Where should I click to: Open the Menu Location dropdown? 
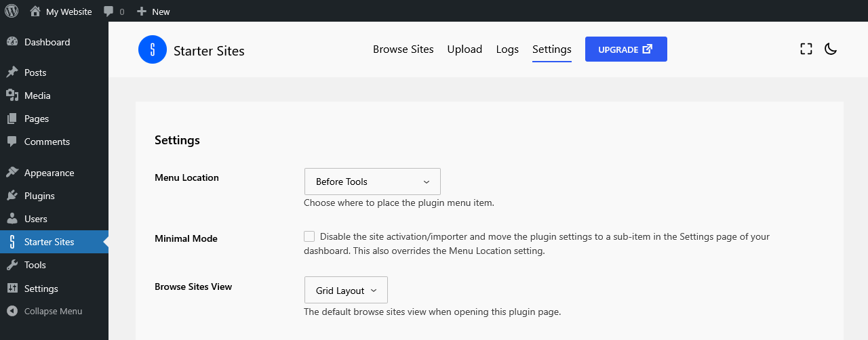[x=372, y=182]
